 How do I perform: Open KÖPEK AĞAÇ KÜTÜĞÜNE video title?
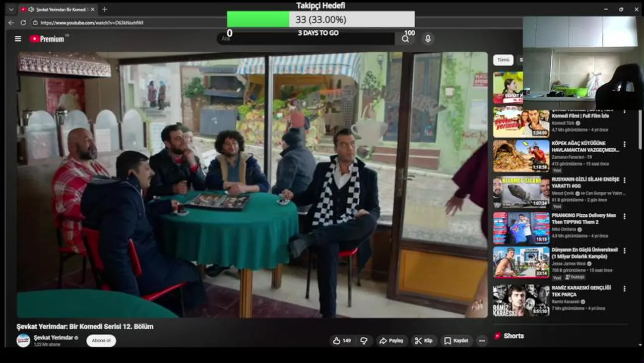pos(585,146)
